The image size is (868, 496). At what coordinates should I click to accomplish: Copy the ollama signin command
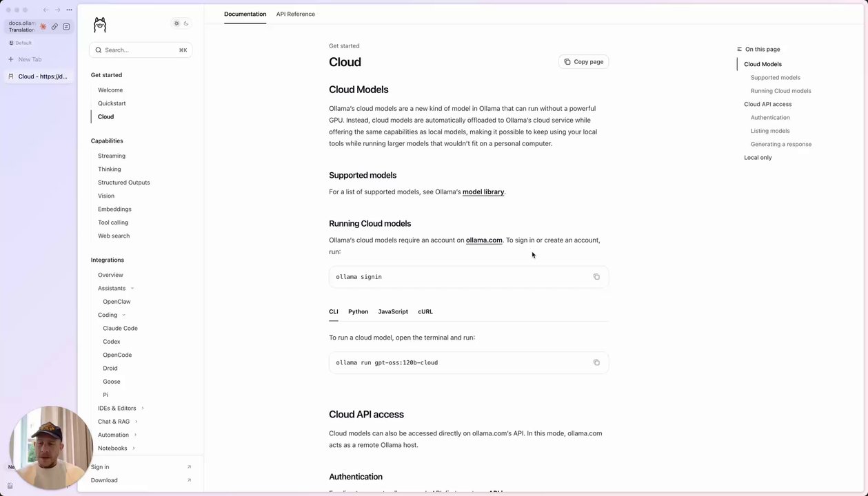pos(596,277)
